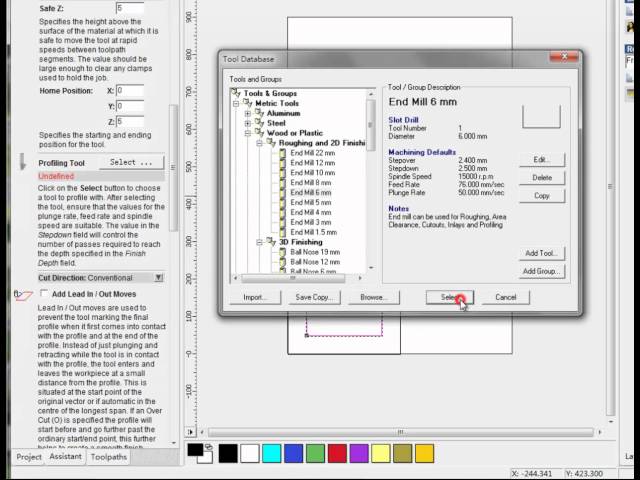Click the drawing area horizontal scrollbar
Viewport: 640px width, 480px height.
[400, 432]
